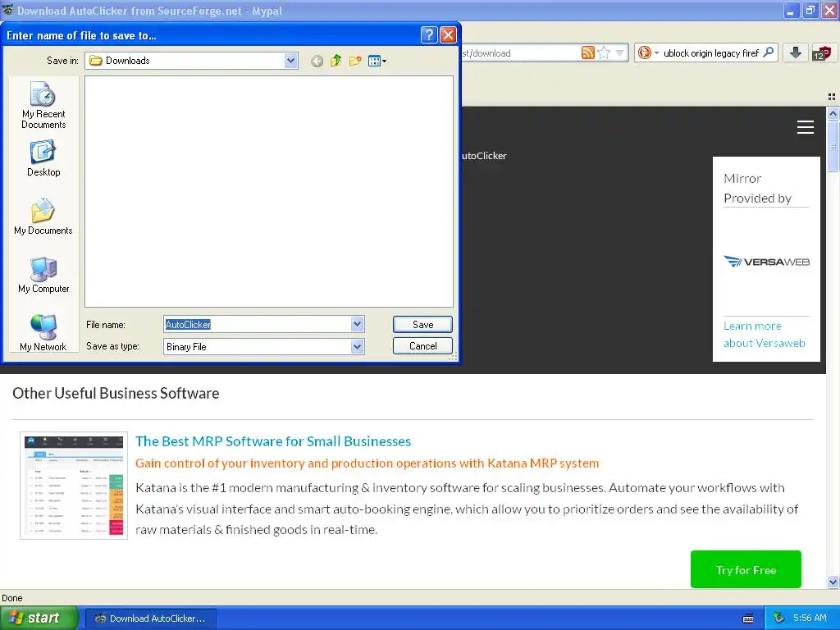Open My Documents location
The width and height of the screenshot is (840, 630).
[x=43, y=217]
